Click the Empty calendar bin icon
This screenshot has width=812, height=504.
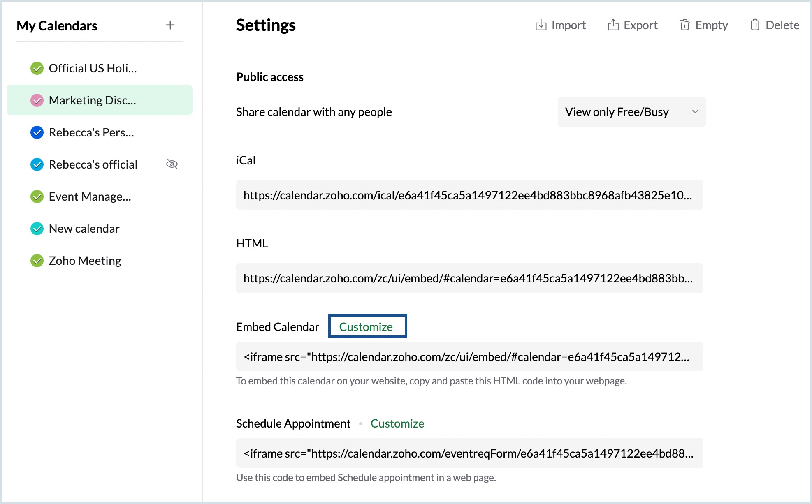pos(684,25)
